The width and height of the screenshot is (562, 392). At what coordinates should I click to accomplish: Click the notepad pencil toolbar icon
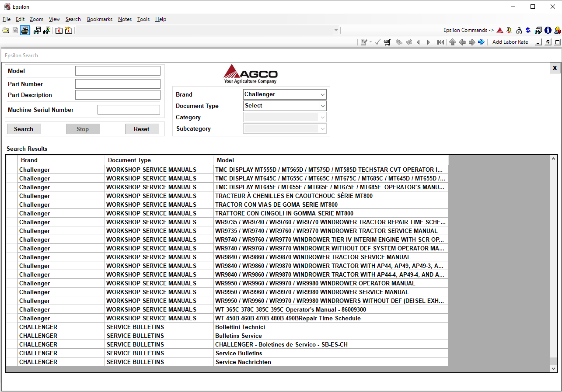coord(364,42)
